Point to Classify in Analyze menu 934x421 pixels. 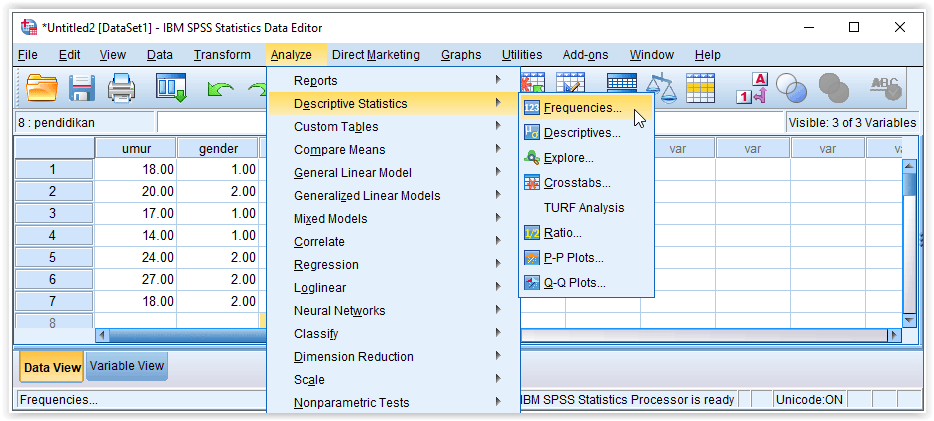393,333
